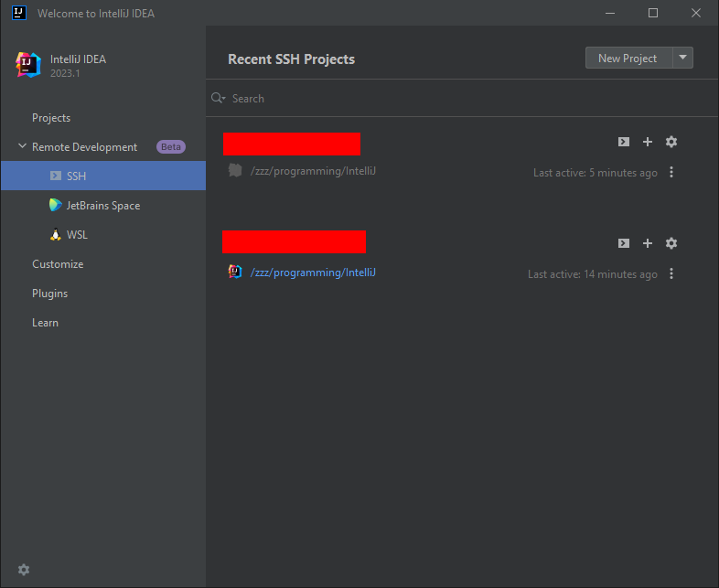Click the 'Last active: 5 minutes ago' text

(596, 173)
